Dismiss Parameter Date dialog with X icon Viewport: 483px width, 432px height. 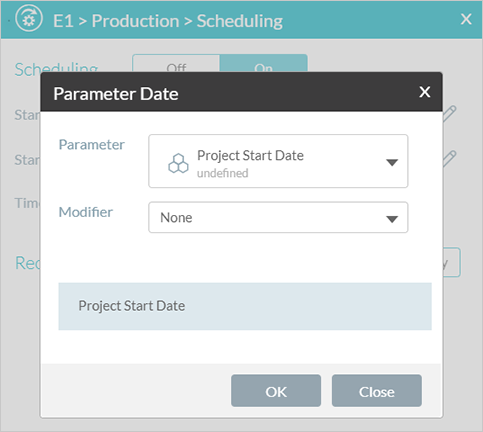(425, 92)
